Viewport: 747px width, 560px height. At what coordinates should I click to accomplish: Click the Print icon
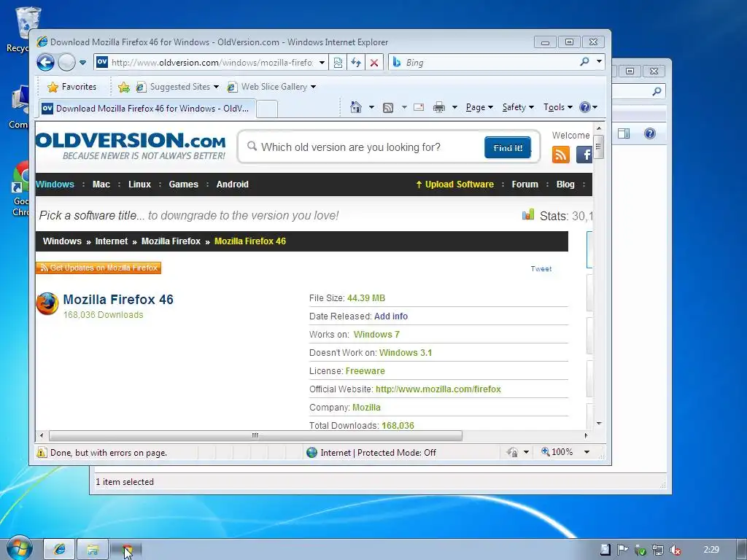(x=438, y=107)
